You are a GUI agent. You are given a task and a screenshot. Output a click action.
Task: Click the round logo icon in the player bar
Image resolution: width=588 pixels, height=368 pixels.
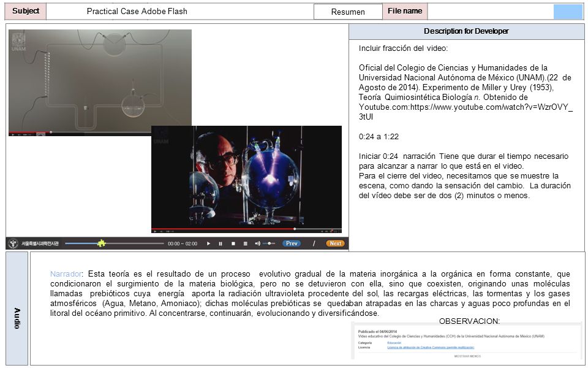[13, 243]
